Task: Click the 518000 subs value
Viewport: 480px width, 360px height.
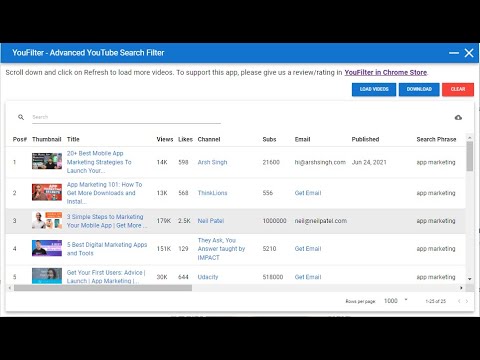Action: [273, 277]
